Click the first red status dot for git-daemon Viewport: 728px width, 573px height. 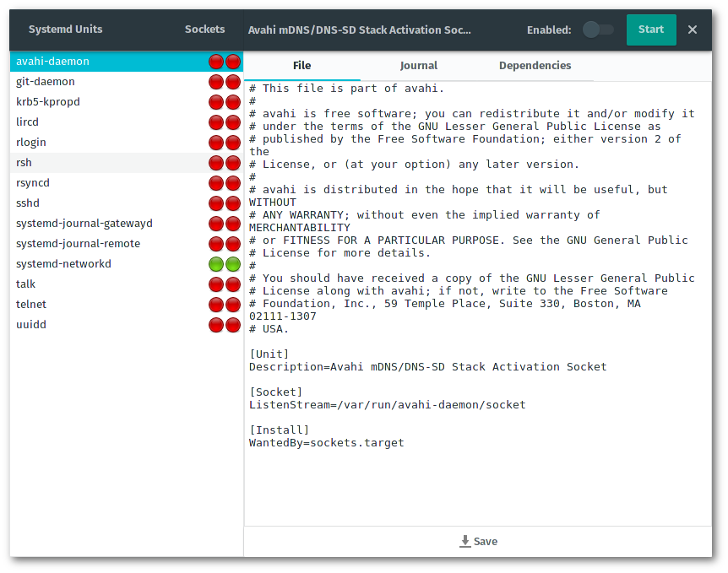pos(216,82)
